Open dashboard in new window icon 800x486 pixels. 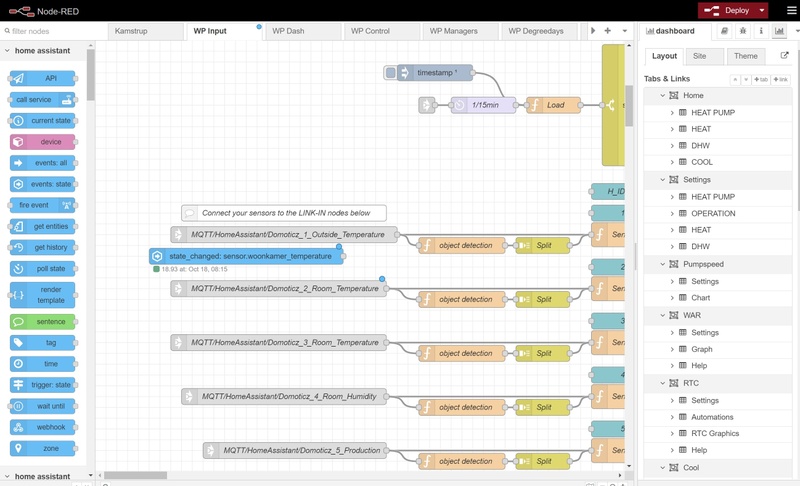785,56
